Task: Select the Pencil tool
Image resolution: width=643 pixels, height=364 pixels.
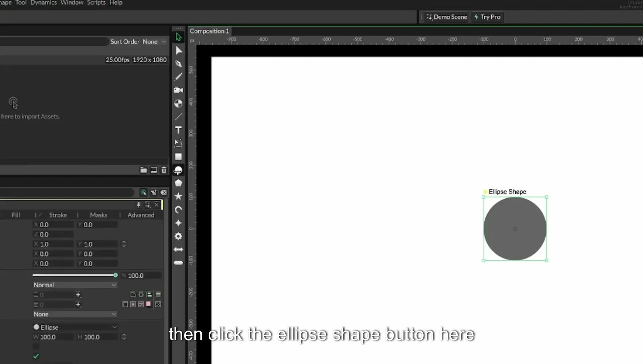Action: (x=178, y=77)
